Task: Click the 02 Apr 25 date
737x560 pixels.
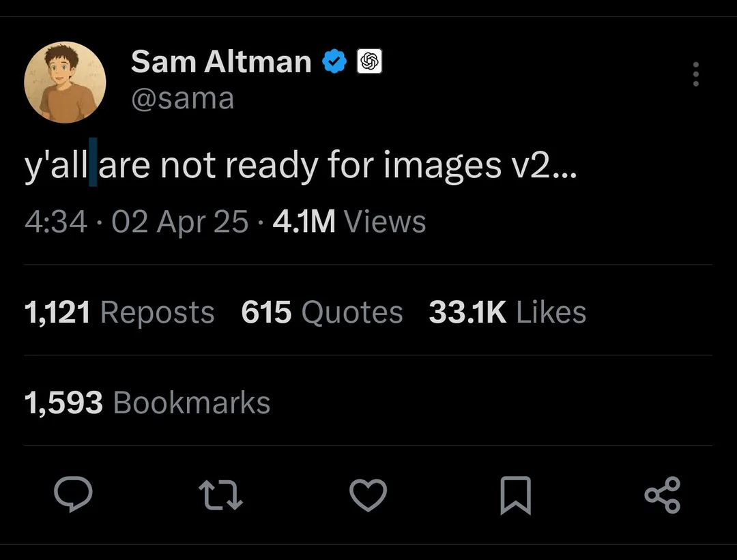Action: click(180, 221)
